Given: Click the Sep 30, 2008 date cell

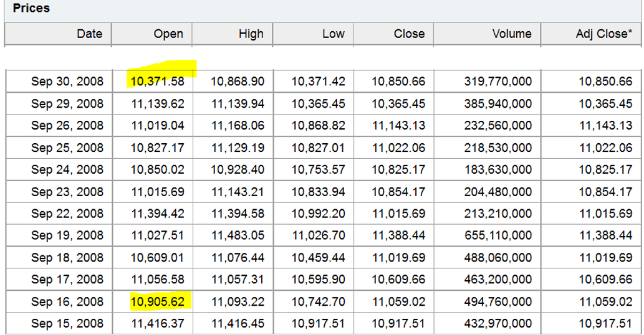Looking at the screenshot, I should pyautogui.click(x=67, y=82).
